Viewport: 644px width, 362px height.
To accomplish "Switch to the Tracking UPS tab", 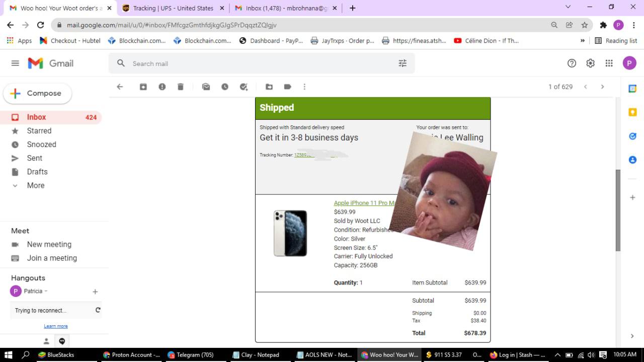I will 173,8.
